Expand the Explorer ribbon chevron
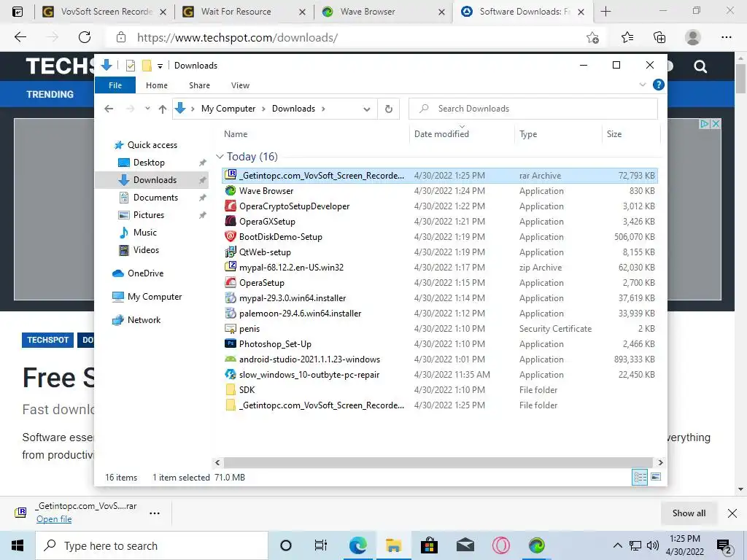This screenshot has width=747, height=560. click(643, 85)
